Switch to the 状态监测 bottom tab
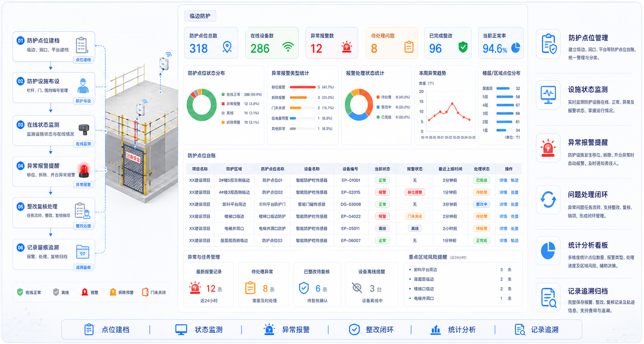 coord(199,330)
